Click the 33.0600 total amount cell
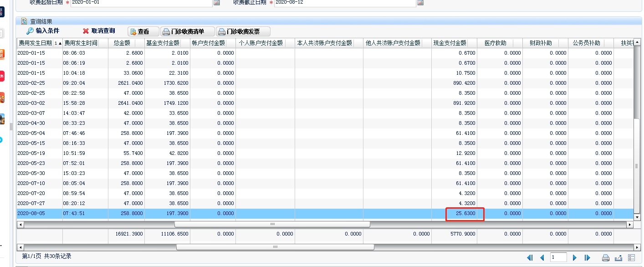This screenshot has width=644, height=267. (126, 73)
